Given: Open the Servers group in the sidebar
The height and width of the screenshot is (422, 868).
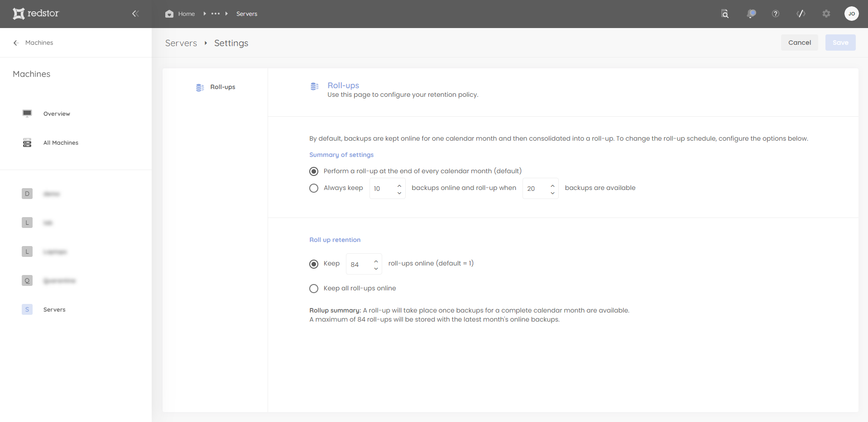Looking at the screenshot, I should (x=54, y=310).
